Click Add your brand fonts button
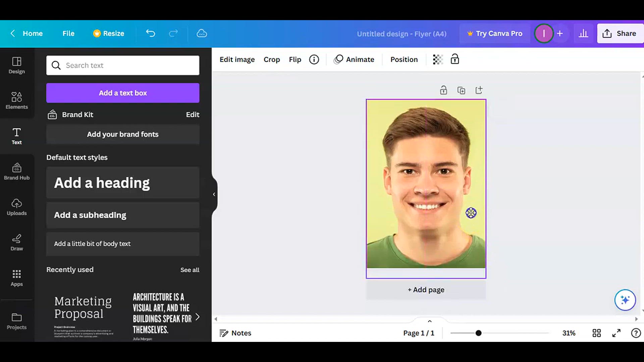The image size is (644, 362). coord(123,134)
